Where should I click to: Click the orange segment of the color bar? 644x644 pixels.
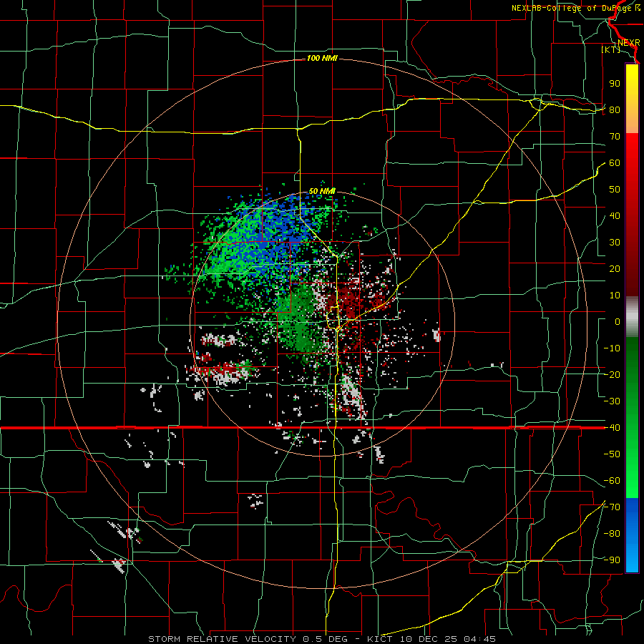tap(632, 120)
